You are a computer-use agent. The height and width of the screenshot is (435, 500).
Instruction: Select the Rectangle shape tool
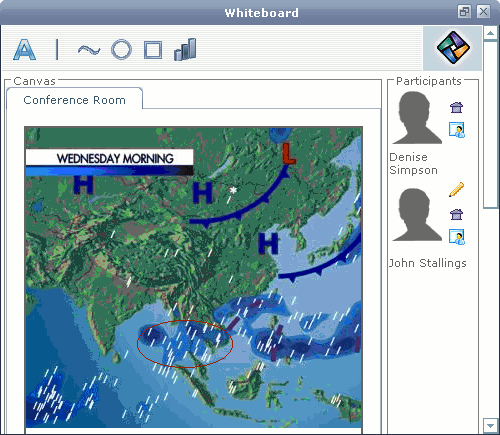click(153, 50)
